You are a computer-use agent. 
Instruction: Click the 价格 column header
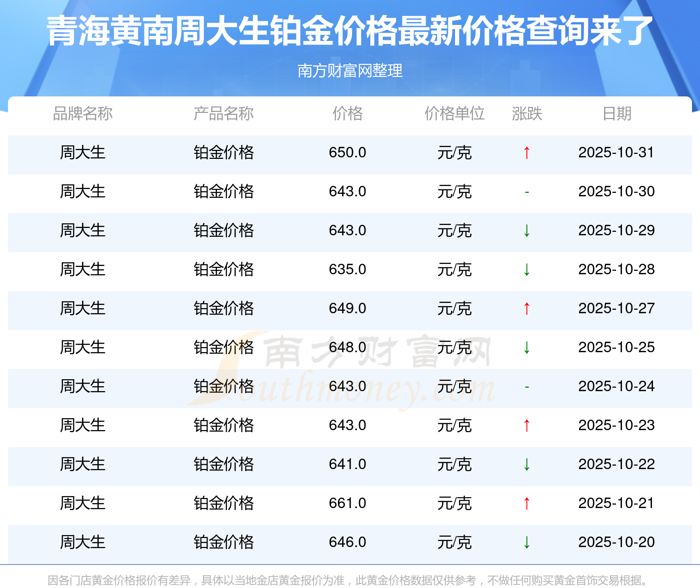[347, 114]
